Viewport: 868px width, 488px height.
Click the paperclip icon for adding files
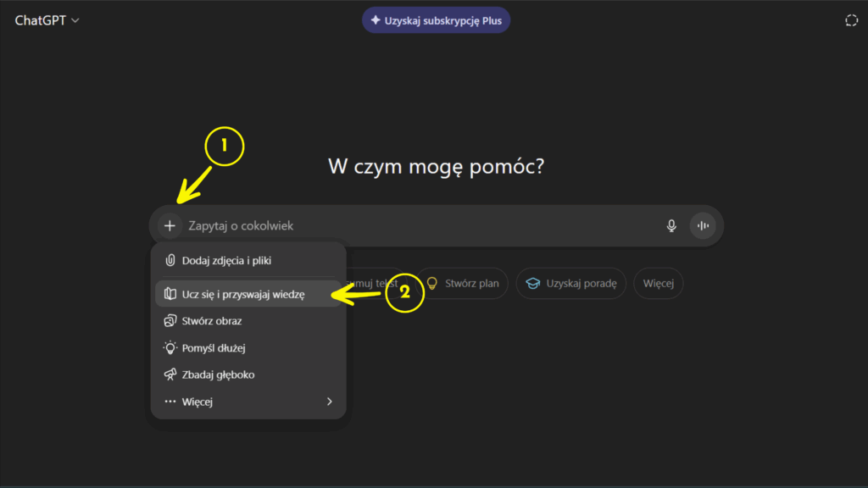point(170,261)
